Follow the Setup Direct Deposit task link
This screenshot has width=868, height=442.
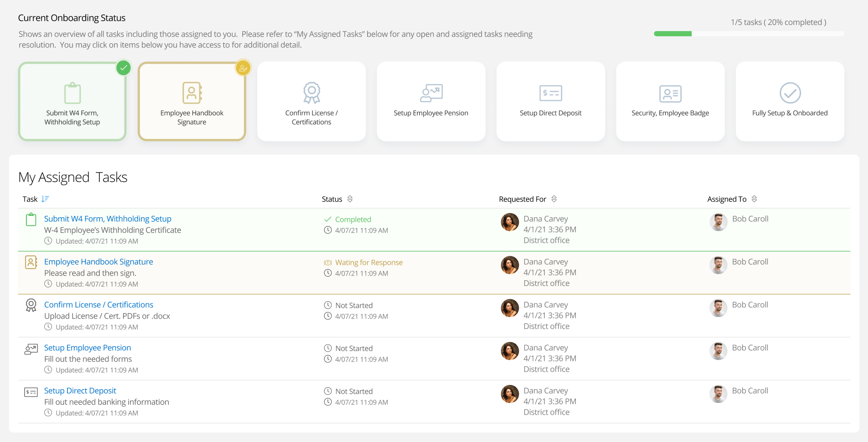pyautogui.click(x=80, y=391)
